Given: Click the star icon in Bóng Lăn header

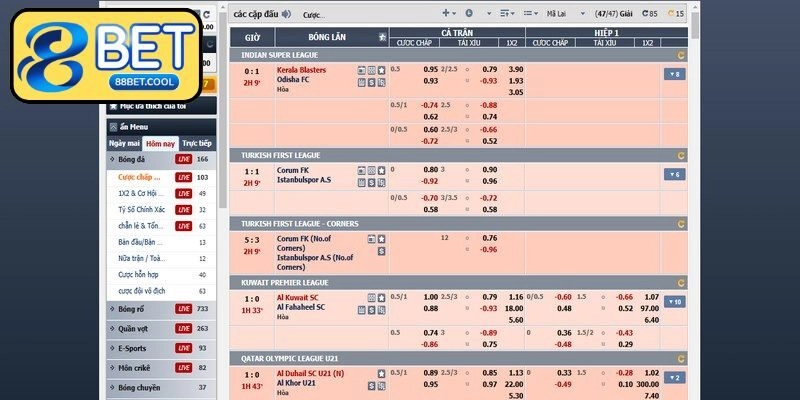Looking at the screenshot, I should [381, 37].
